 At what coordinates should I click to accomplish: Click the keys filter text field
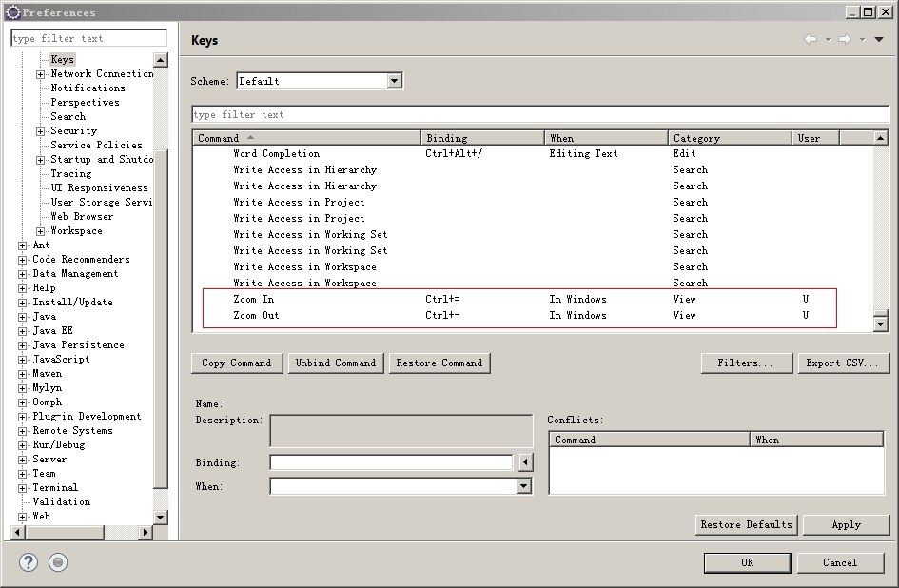[x=539, y=114]
